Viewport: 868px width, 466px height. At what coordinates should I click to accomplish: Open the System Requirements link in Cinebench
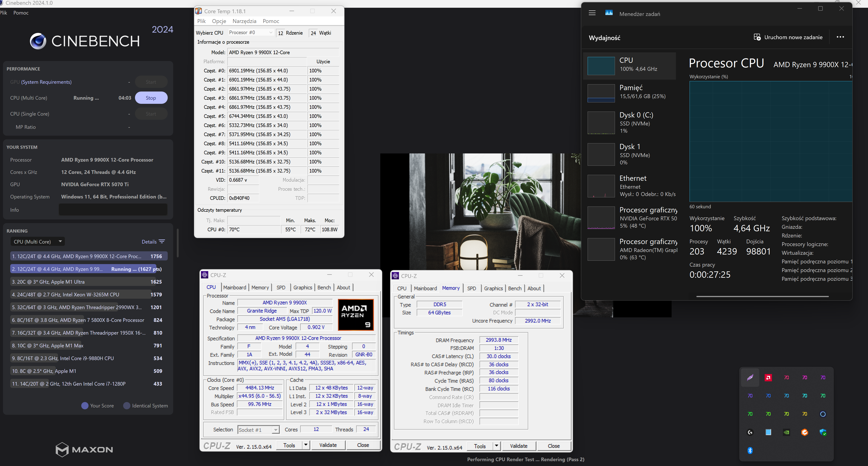[46, 82]
